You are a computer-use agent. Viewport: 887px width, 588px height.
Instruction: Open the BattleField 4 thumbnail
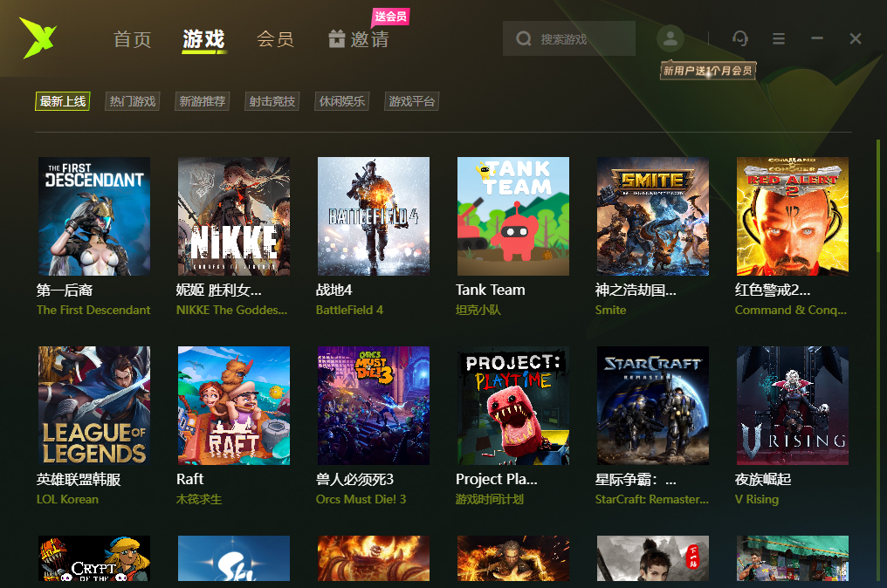coord(373,216)
